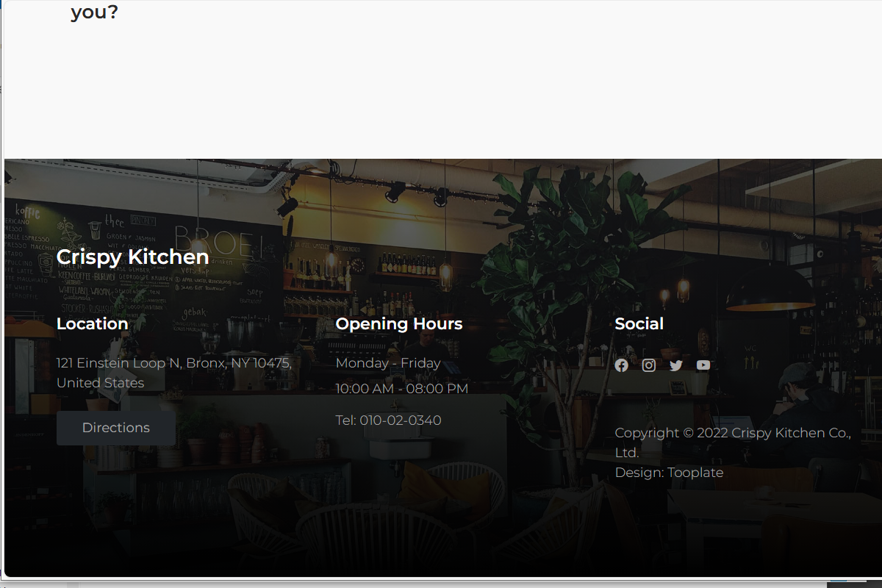Viewport: 882px width, 588px height.
Task: Open the Twitter social icon
Action: 676,365
